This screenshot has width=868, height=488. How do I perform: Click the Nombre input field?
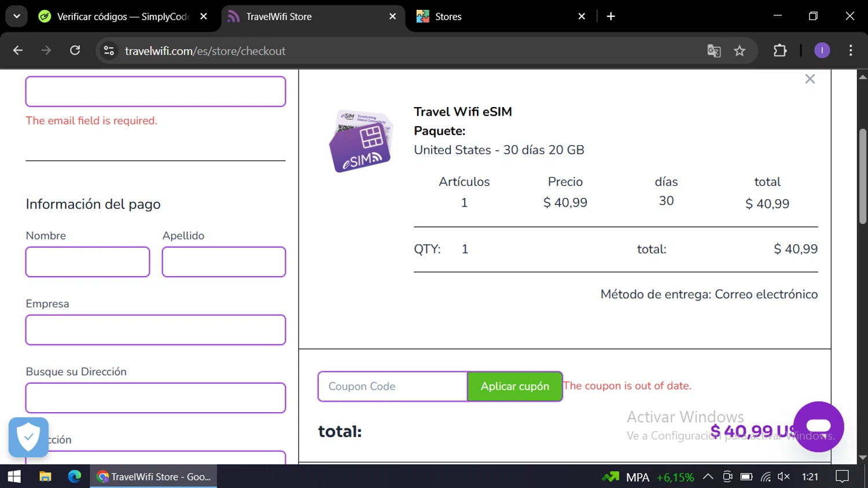click(x=88, y=262)
